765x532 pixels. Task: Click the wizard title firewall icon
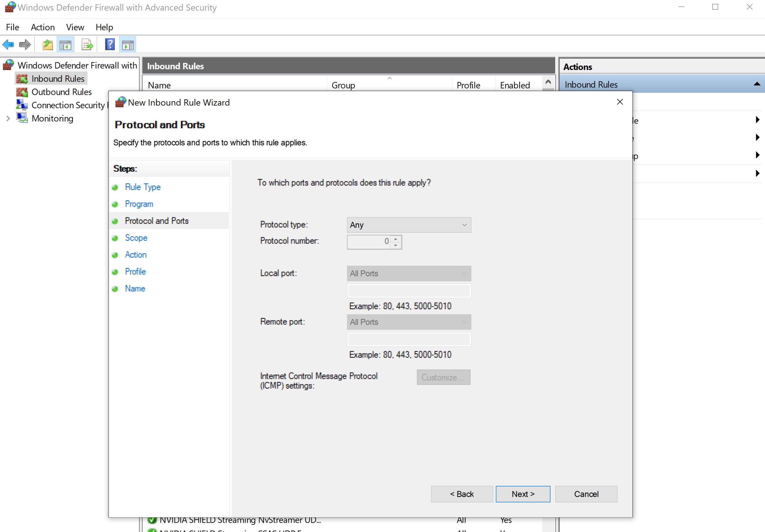(x=121, y=102)
